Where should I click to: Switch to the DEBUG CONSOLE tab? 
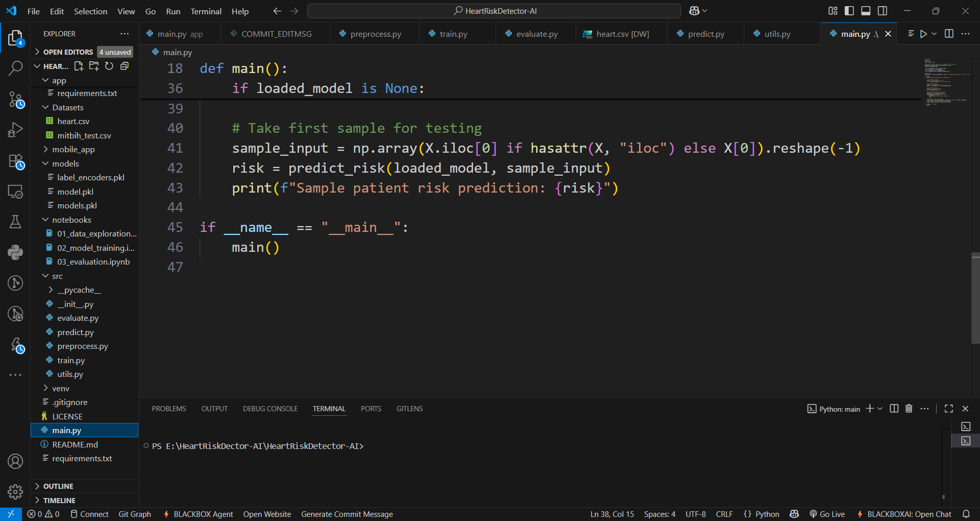(x=270, y=409)
